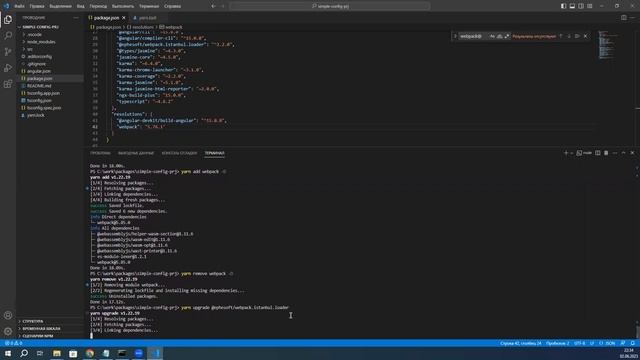Open the Accounts menu icon
The image size is (640, 360).
pos(8,315)
